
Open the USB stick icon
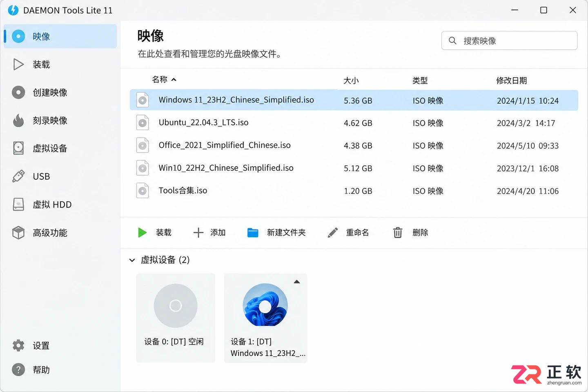point(18,176)
